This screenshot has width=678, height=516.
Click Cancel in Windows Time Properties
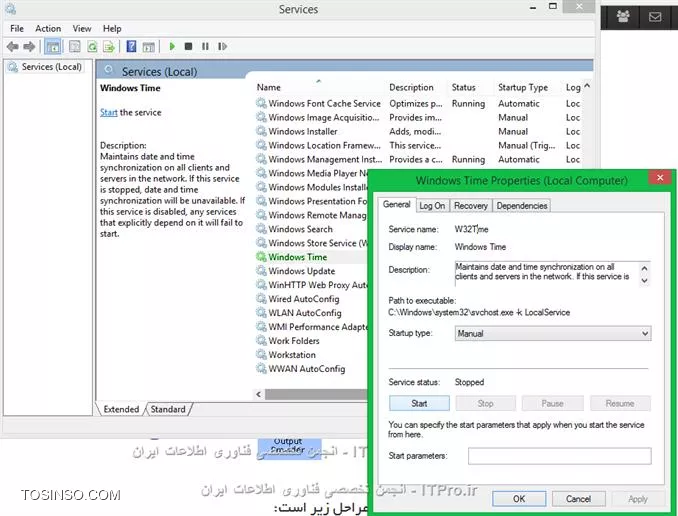tap(578, 499)
